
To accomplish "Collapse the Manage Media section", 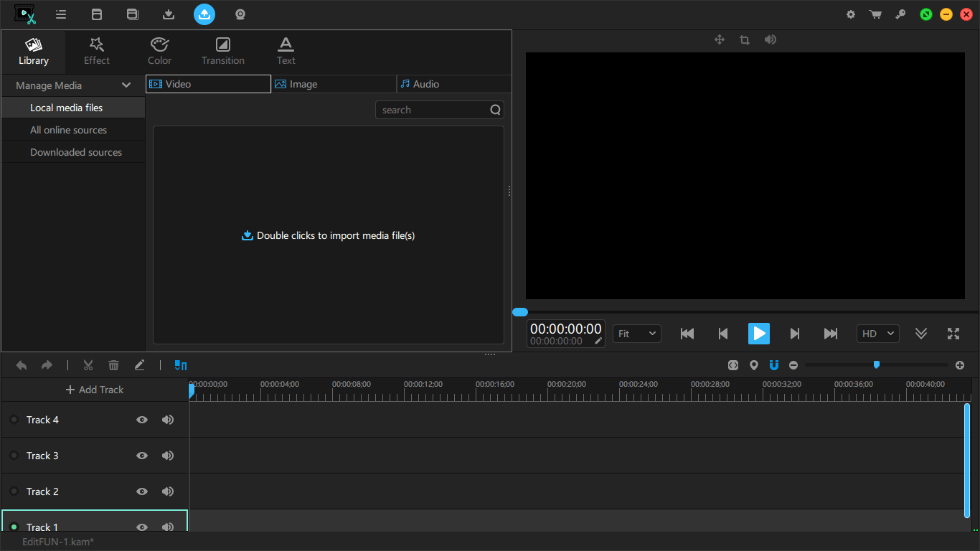I will (126, 85).
